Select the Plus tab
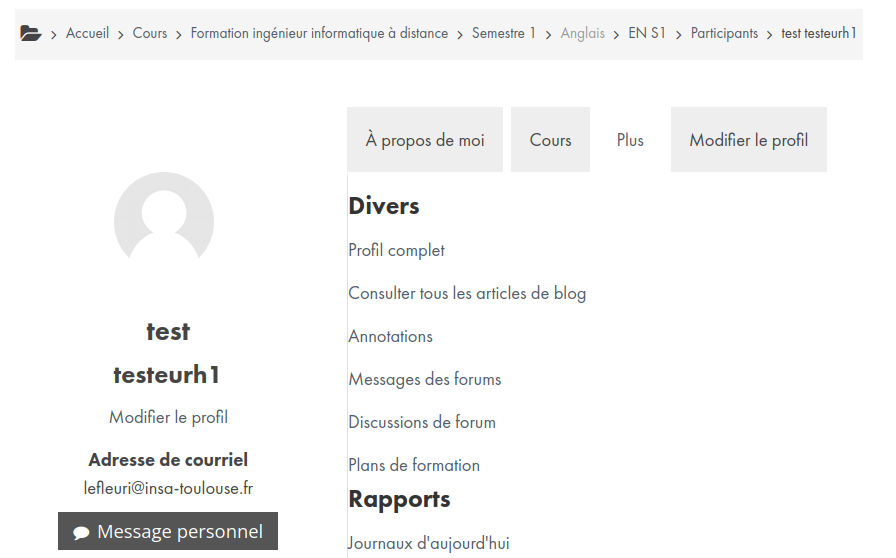The width and height of the screenshot is (896, 558). pos(630,140)
